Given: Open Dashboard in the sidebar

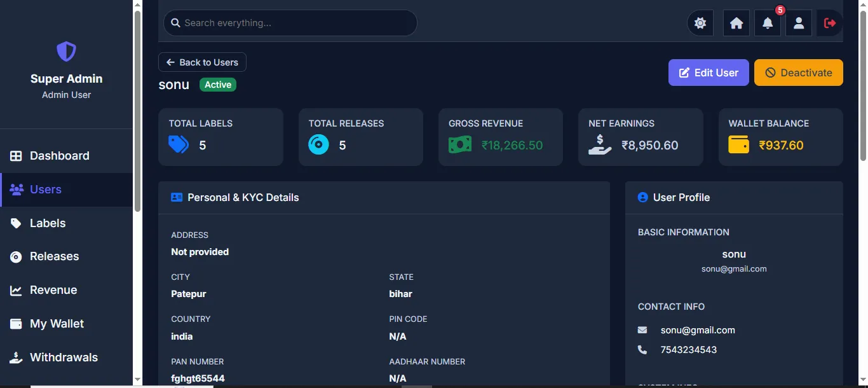Looking at the screenshot, I should pyautogui.click(x=66, y=156).
